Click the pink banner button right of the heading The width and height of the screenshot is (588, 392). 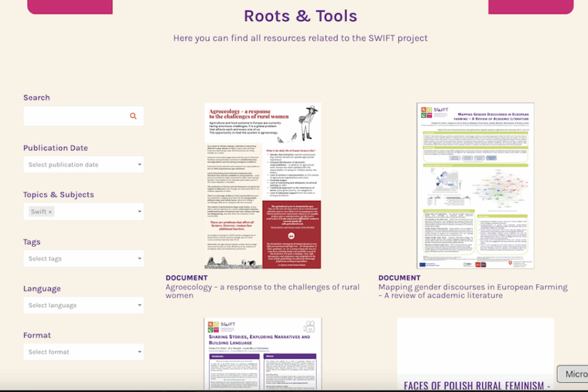point(530,7)
